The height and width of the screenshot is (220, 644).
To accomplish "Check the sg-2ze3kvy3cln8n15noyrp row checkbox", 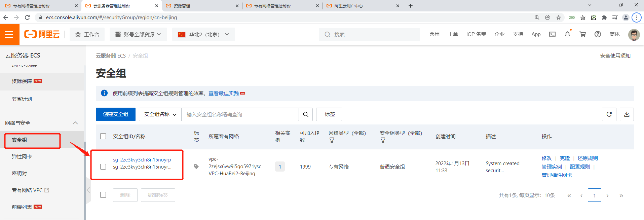I will [x=103, y=167].
